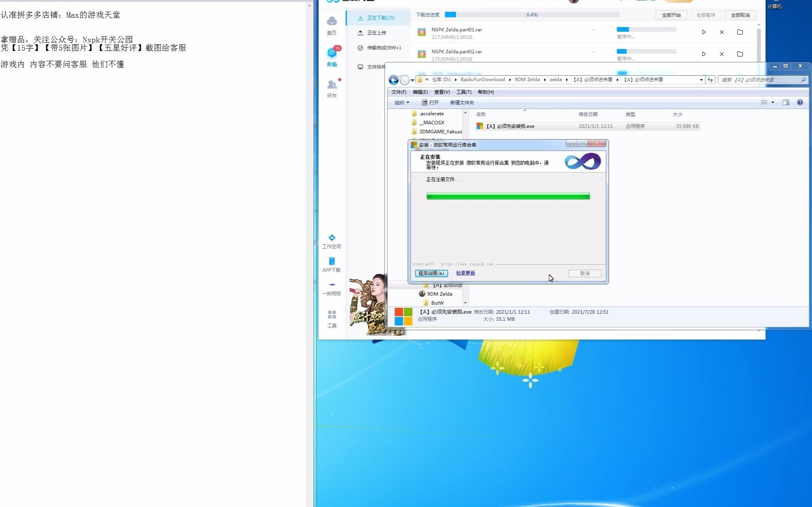Click the Explorer back navigation button
The image size is (812, 507).
click(x=393, y=80)
